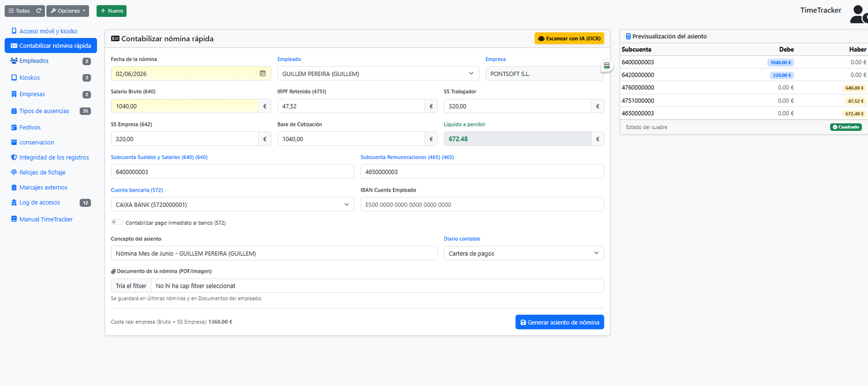Screen dimensions: 868x386
Task: Open the Todos list button
Action: tap(19, 11)
